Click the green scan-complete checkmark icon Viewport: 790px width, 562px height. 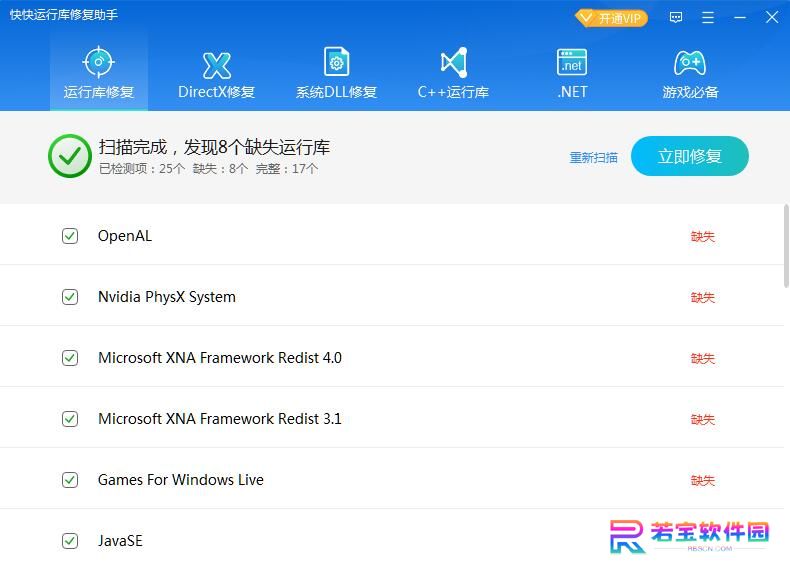(70, 156)
